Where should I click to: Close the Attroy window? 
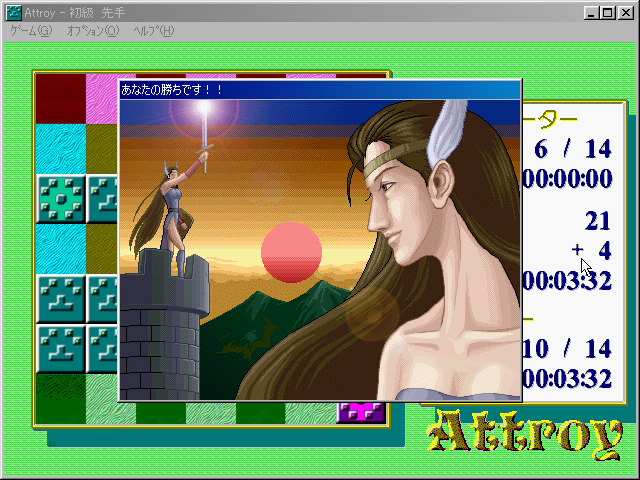tap(626, 13)
